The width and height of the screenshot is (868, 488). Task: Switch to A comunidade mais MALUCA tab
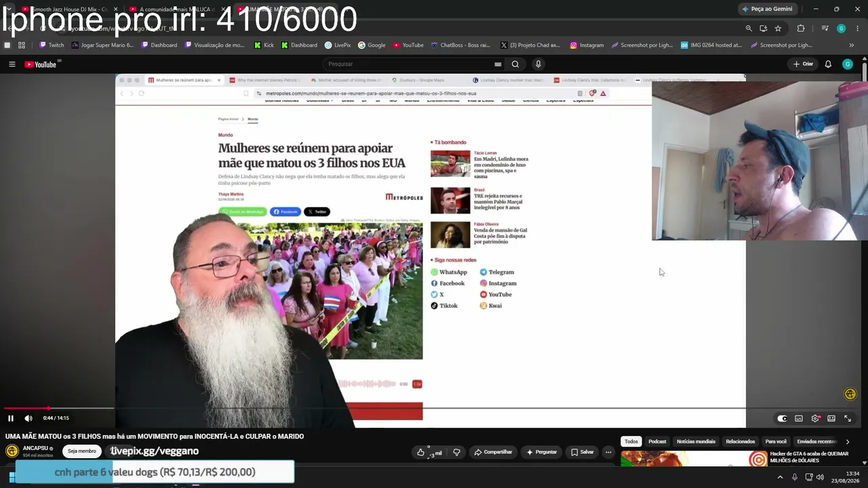(177, 9)
